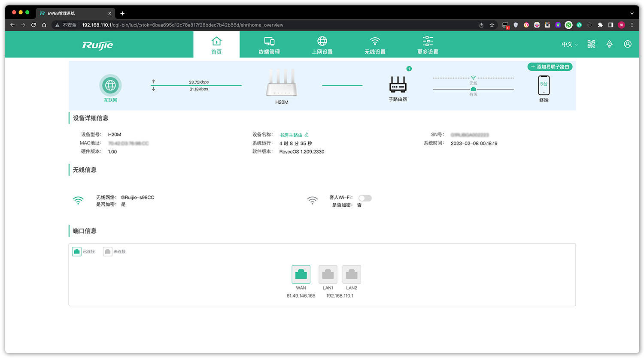The height and width of the screenshot is (358, 644).
Task: Click the browser address bar
Action: point(275,25)
